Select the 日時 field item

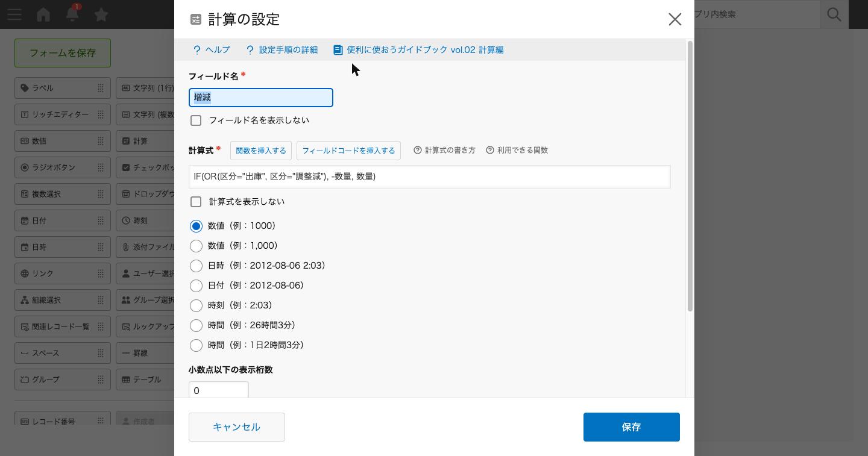coord(63,247)
